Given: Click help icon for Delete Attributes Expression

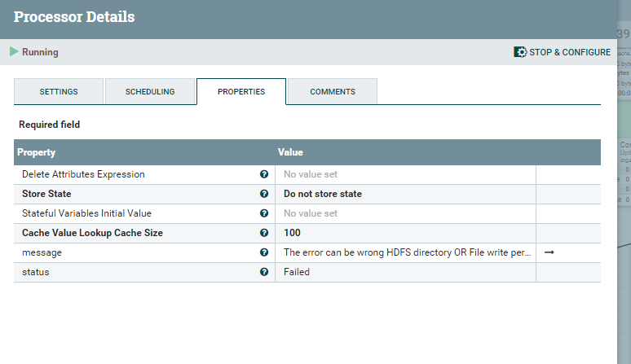Looking at the screenshot, I should pos(264,174).
